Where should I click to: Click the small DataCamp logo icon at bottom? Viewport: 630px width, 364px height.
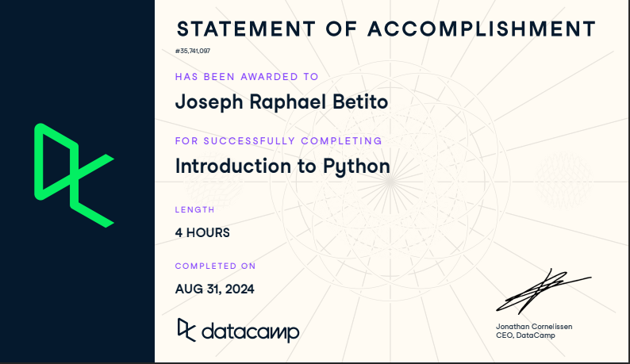pos(186,328)
